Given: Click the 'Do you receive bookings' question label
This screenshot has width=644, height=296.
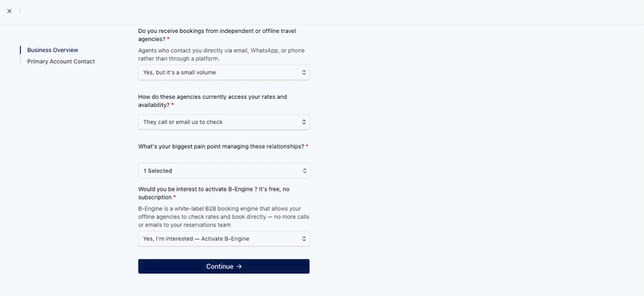Looking at the screenshot, I should pos(217,35).
